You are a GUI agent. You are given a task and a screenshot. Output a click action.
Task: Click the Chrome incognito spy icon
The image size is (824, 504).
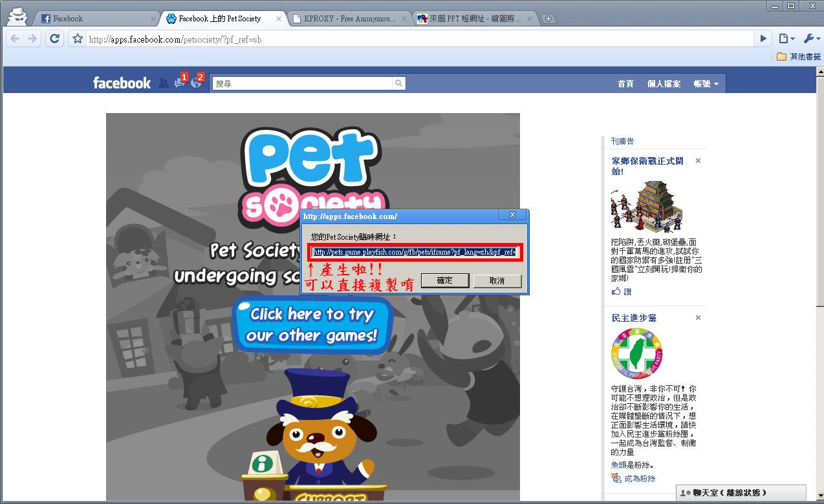(x=17, y=16)
